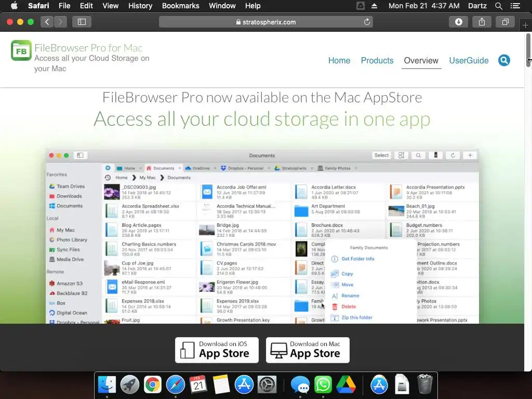Go back with Safari back arrow

[47, 22]
